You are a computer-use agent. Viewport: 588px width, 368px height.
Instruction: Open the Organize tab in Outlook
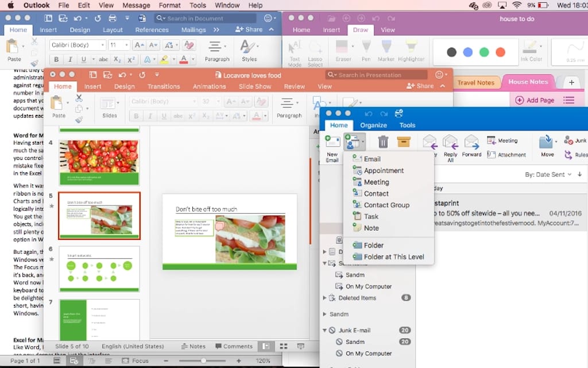pyautogui.click(x=373, y=125)
